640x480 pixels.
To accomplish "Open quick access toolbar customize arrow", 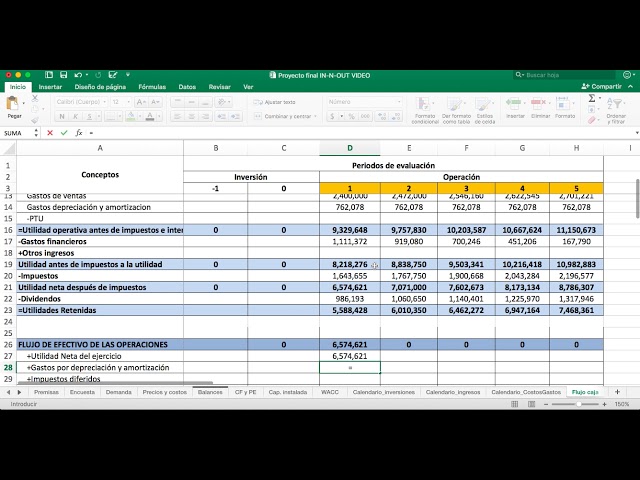I will tap(128, 75).
